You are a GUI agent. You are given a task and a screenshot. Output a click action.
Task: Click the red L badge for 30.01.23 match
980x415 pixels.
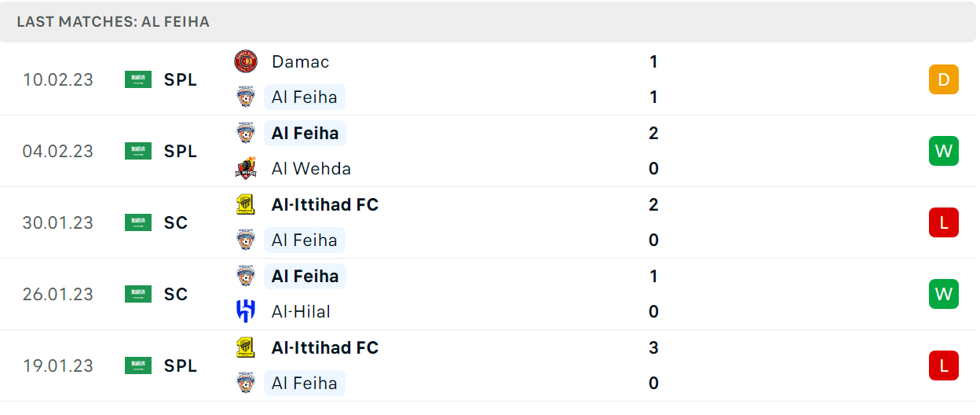[944, 222]
